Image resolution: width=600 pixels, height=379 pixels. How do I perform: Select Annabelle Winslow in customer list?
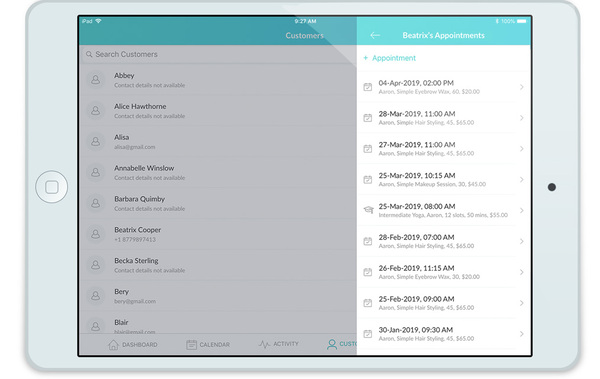click(x=218, y=172)
